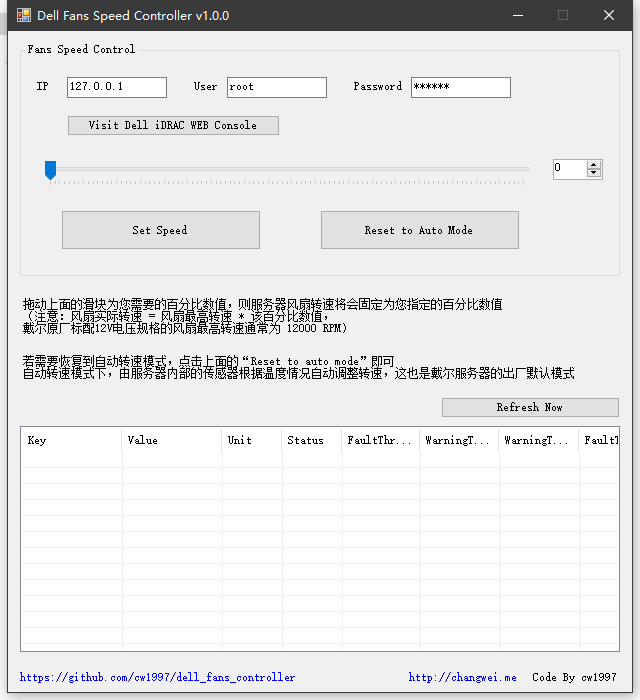Open the changwei.me link

click(x=462, y=677)
